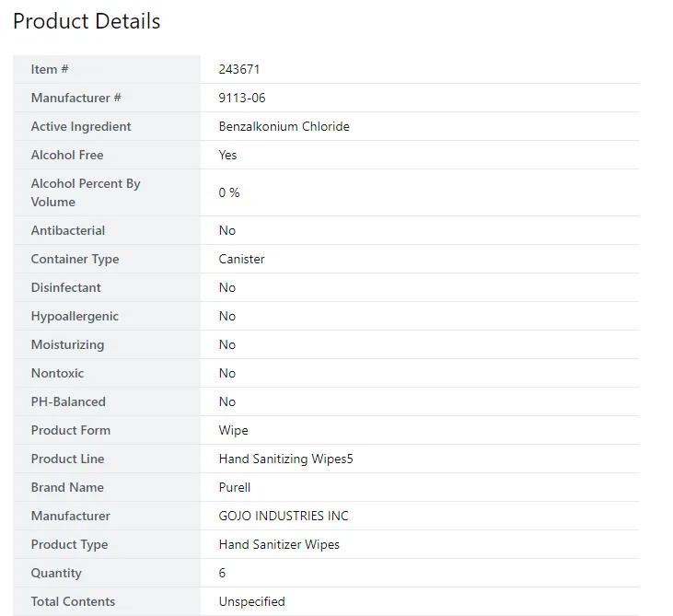
Task: Select item number 243671
Action: pyautogui.click(x=239, y=69)
